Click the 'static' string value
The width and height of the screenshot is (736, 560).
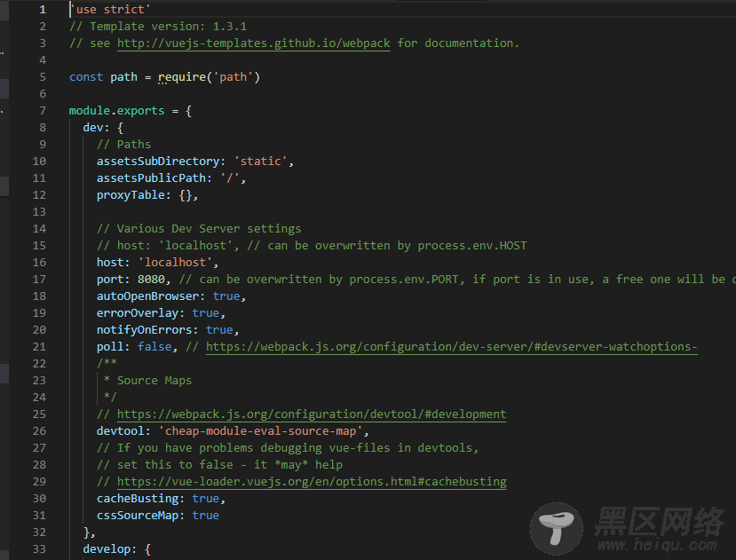260,162
